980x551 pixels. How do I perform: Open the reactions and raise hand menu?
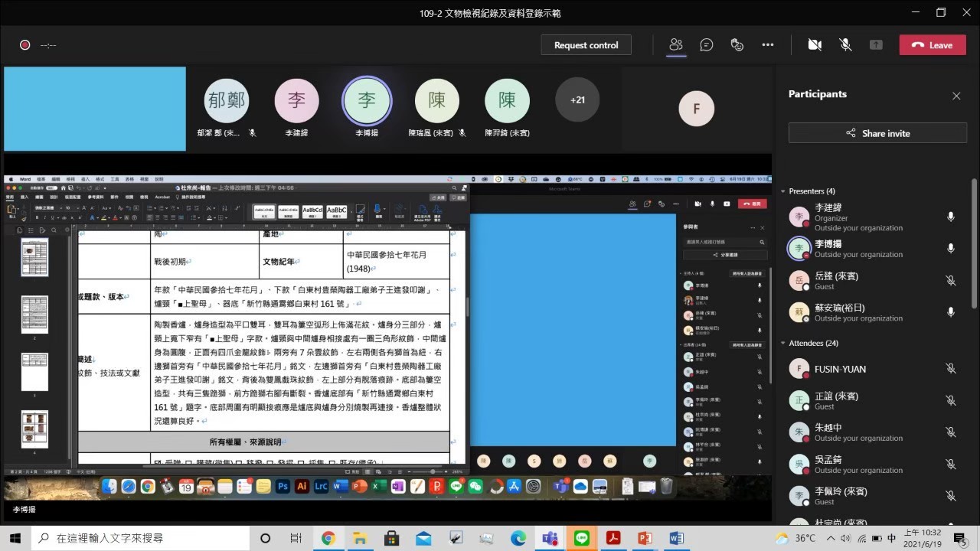737,45
